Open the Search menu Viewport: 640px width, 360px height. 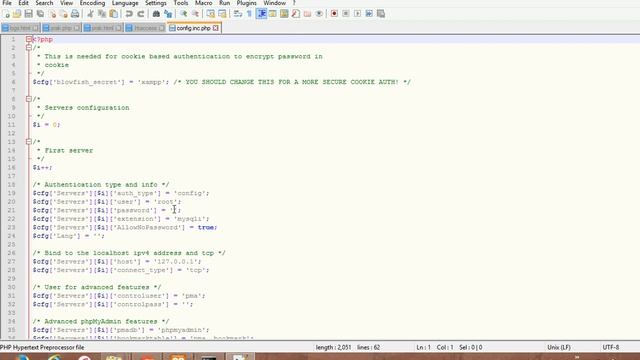pos(44,3)
